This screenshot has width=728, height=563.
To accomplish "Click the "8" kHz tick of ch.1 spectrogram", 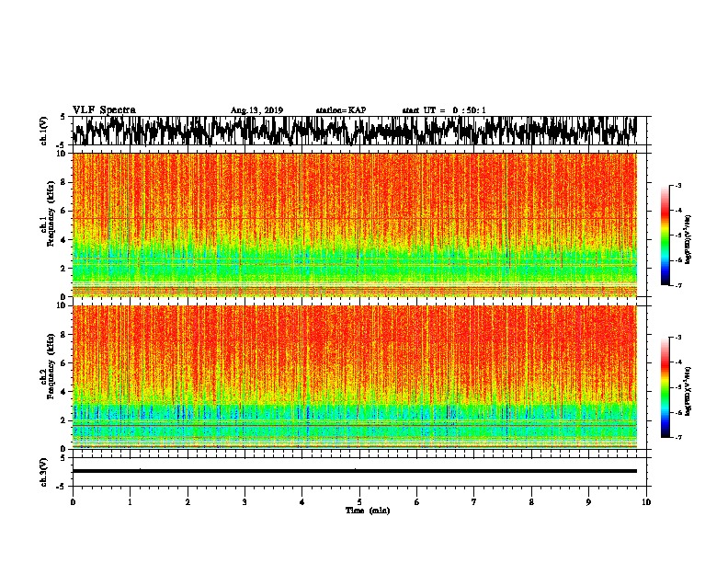I will click(63, 182).
